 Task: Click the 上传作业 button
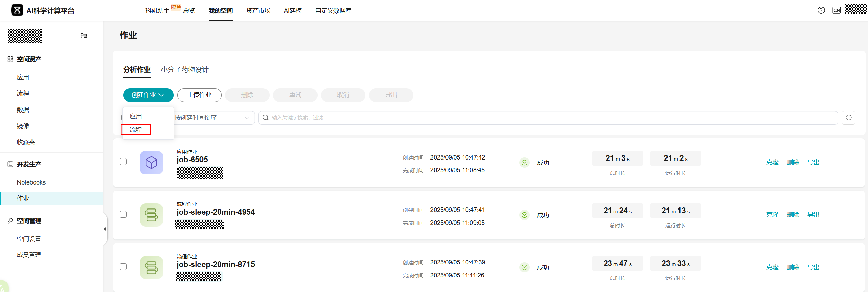199,95
